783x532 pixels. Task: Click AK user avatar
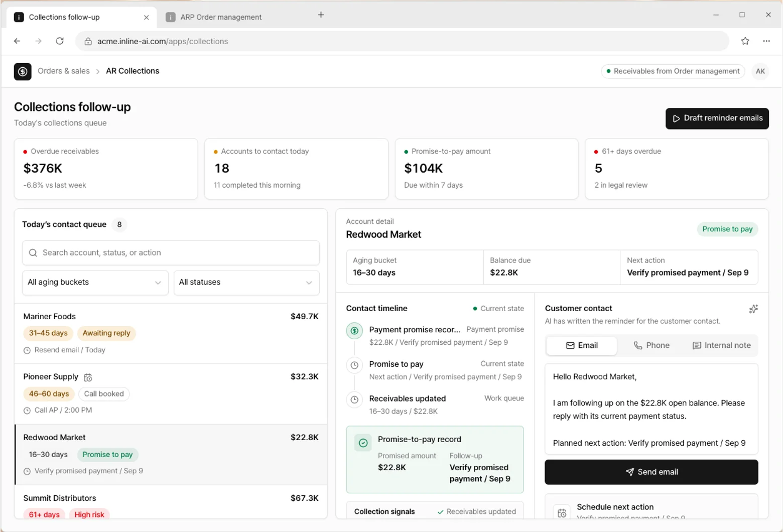(x=760, y=71)
